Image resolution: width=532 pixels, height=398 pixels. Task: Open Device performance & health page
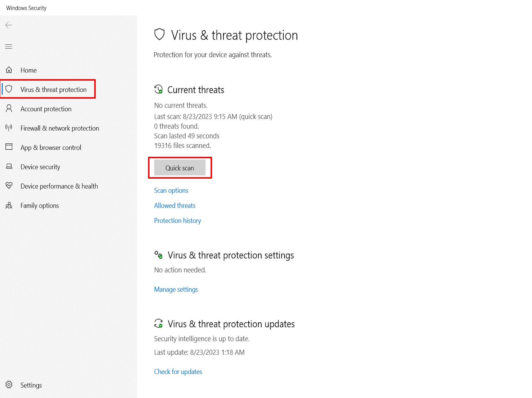[59, 186]
